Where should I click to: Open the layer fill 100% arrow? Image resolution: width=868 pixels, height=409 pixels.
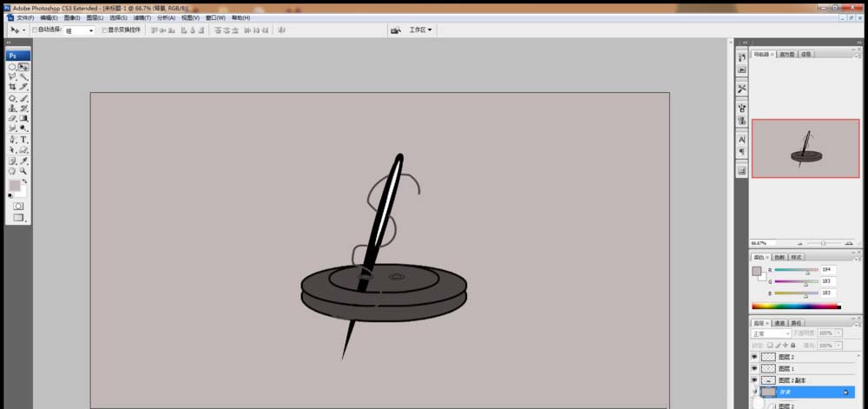click(838, 346)
